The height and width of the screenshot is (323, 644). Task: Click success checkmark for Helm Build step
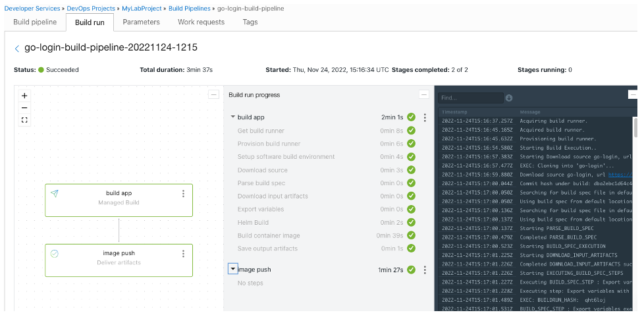click(411, 222)
